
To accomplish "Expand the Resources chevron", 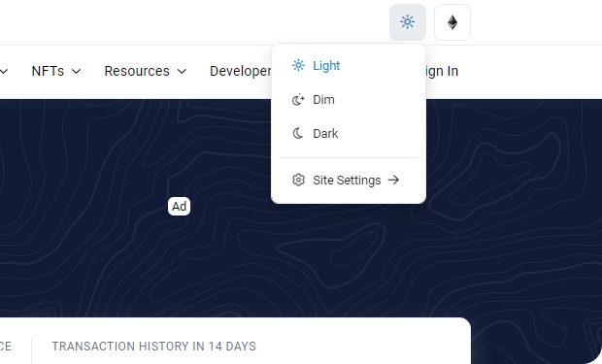I will [182, 72].
